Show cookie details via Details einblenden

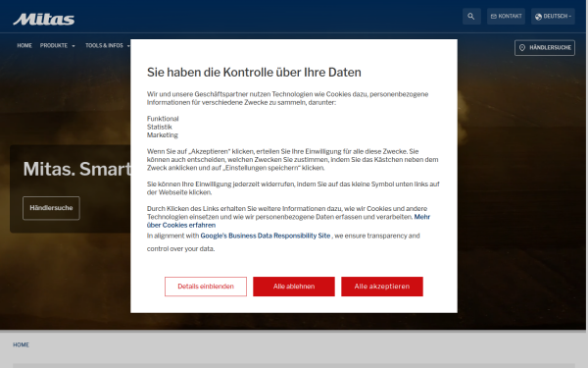pos(206,287)
